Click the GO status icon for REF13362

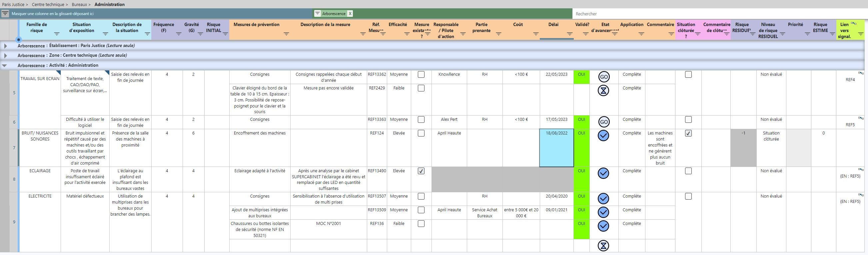click(x=603, y=77)
